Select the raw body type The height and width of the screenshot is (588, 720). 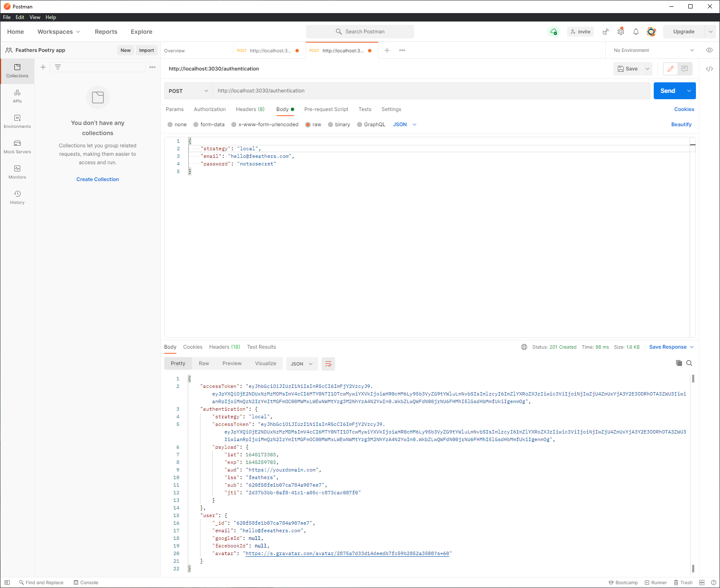click(308, 125)
